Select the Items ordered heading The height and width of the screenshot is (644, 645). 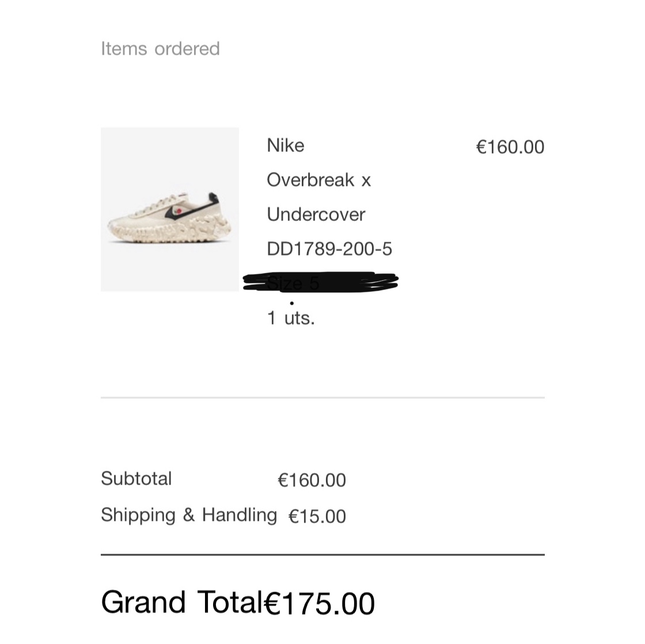click(161, 49)
